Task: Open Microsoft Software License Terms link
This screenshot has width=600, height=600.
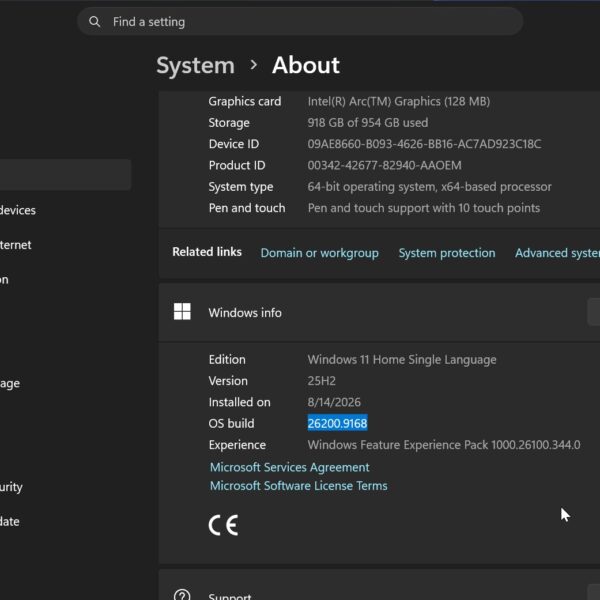Action: (298, 486)
